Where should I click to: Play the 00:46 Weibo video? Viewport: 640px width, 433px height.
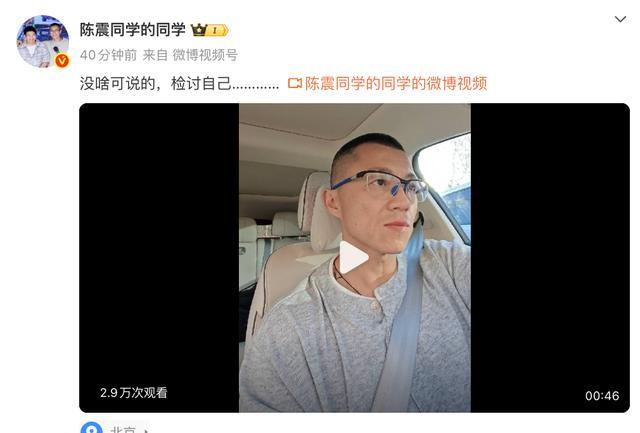354,258
